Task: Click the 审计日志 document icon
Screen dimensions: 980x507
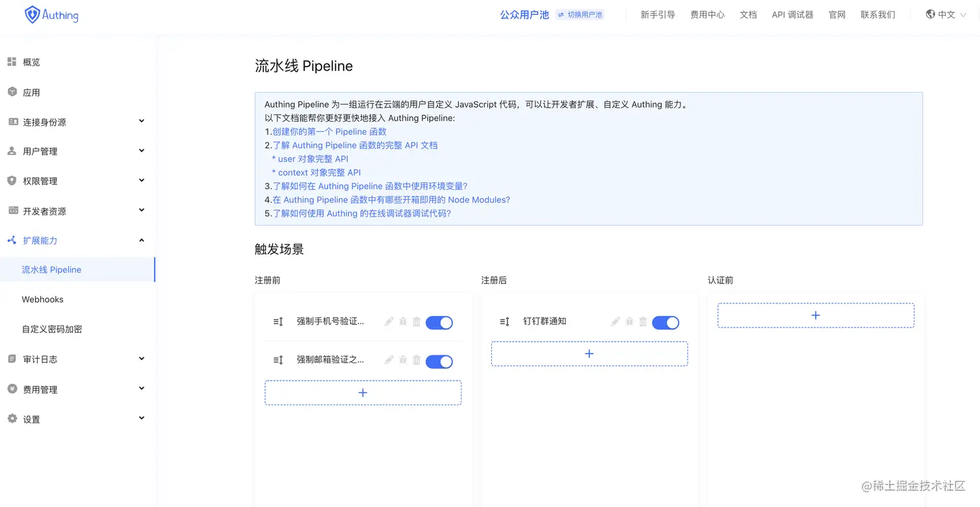Action: 12,359
